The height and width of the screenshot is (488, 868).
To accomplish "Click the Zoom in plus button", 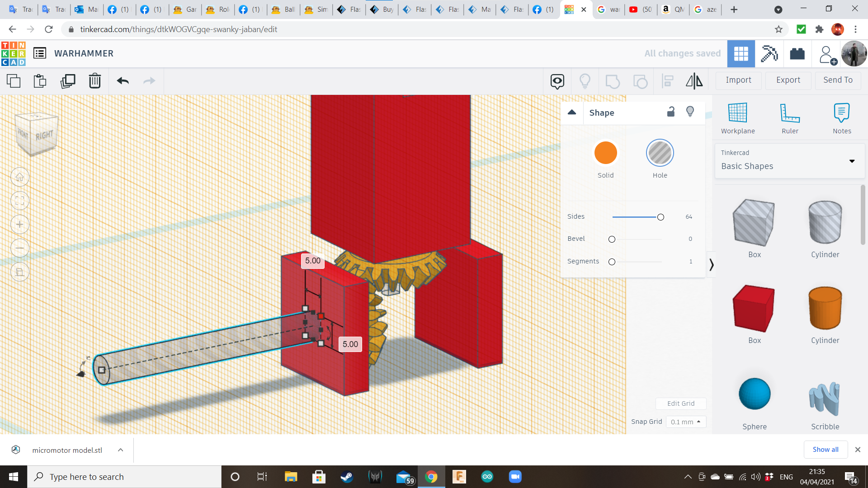I will (x=20, y=225).
